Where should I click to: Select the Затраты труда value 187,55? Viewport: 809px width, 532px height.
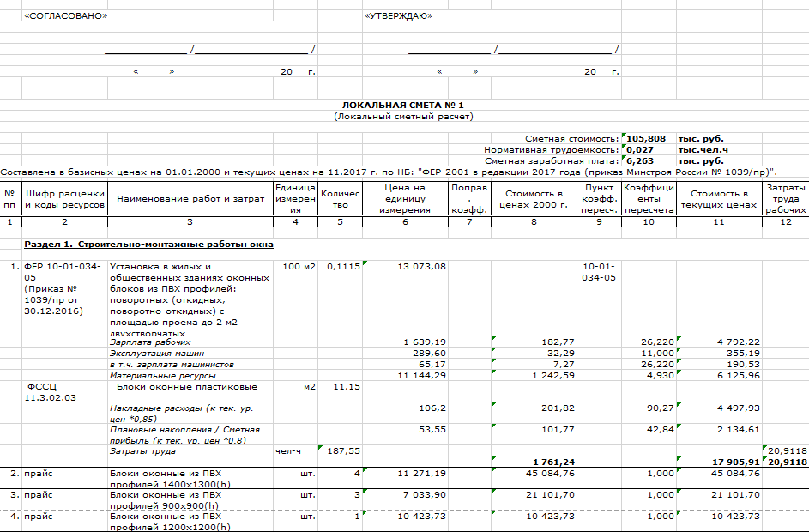coord(342,450)
